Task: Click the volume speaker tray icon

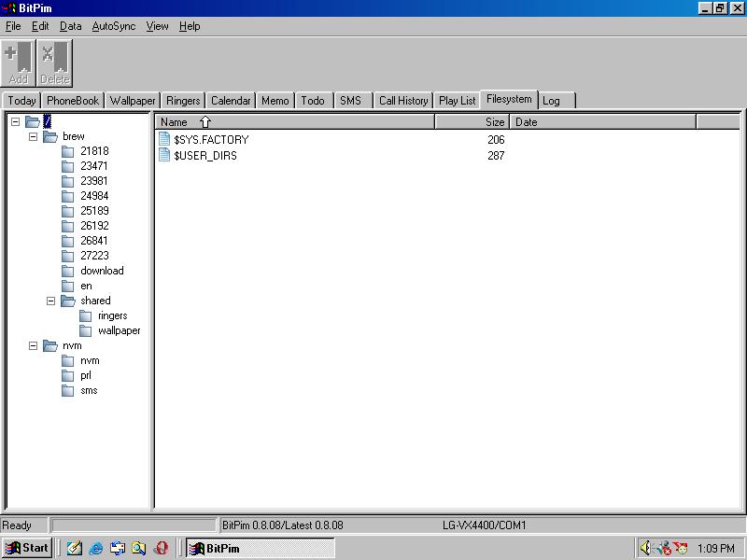Action: (x=645, y=548)
